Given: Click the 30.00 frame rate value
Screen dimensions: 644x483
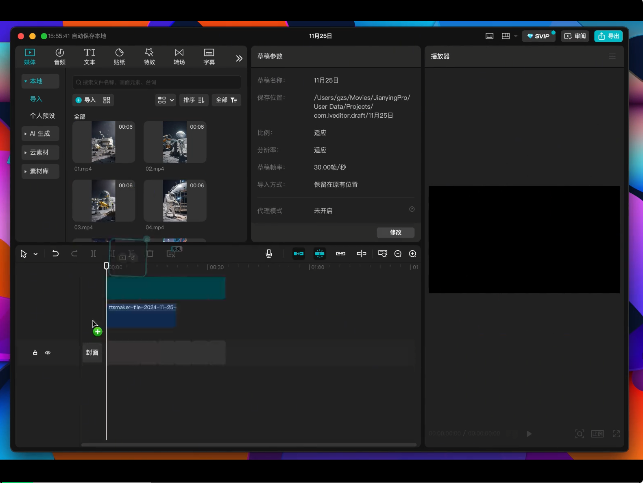Looking at the screenshot, I should click(330, 168).
